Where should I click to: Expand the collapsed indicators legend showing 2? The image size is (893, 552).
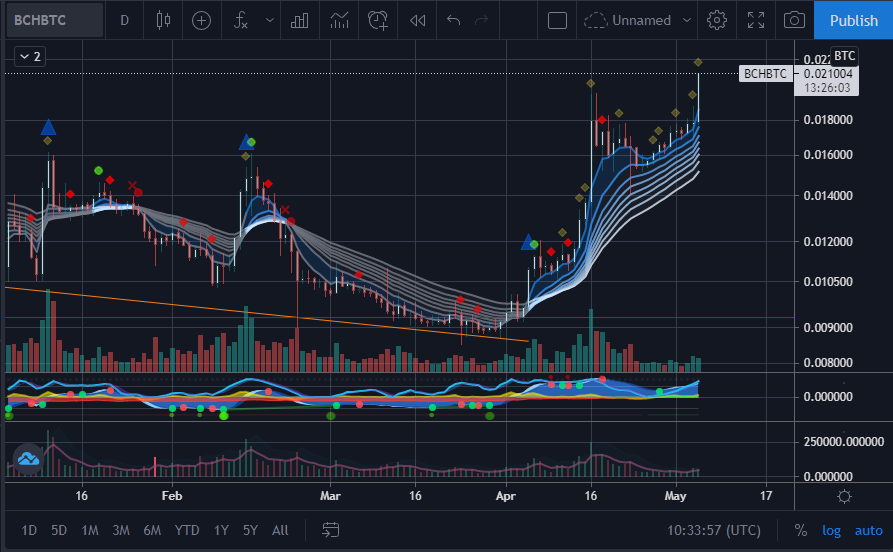click(x=30, y=56)
